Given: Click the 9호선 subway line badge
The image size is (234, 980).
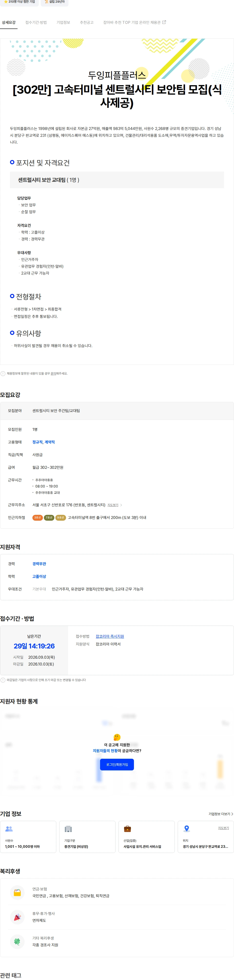Looking at the screenshot, I should coord(61,518).
